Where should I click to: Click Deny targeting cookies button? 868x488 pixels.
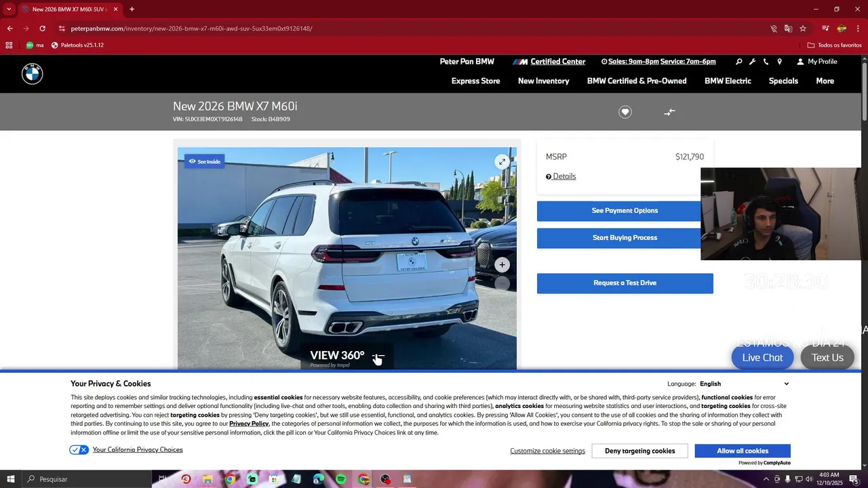click(x=639, y=451)
